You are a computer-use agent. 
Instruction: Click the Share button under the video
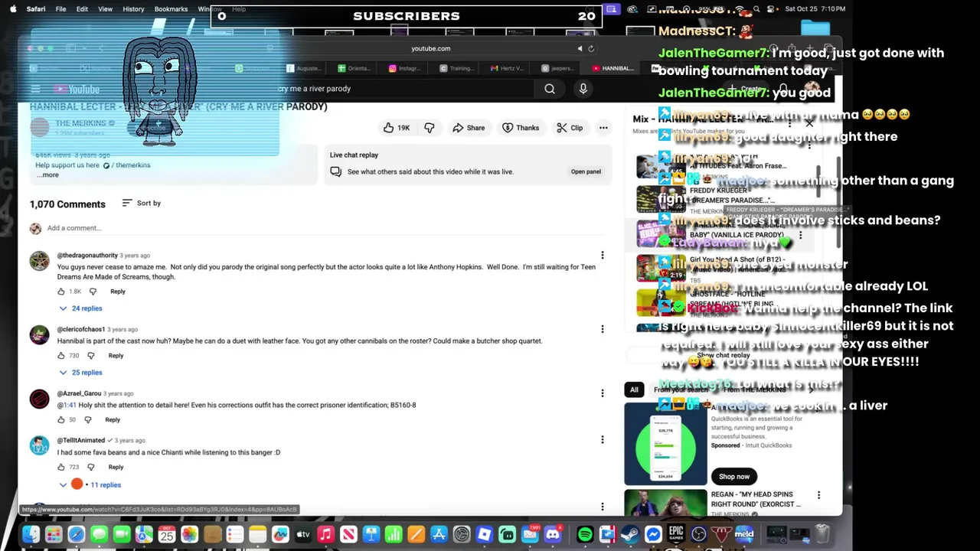(469, 128)
